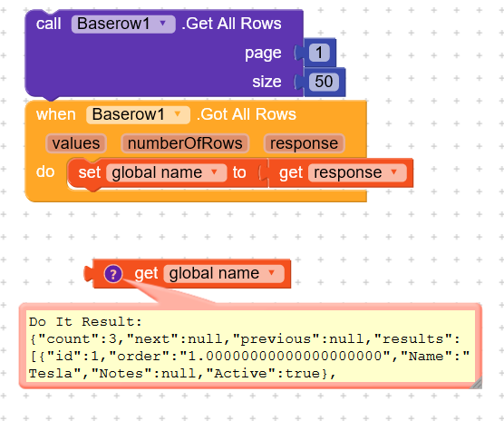Click the 'do' label in the event block
This screenshot has width=504, height=421.
tap(45, 171)
